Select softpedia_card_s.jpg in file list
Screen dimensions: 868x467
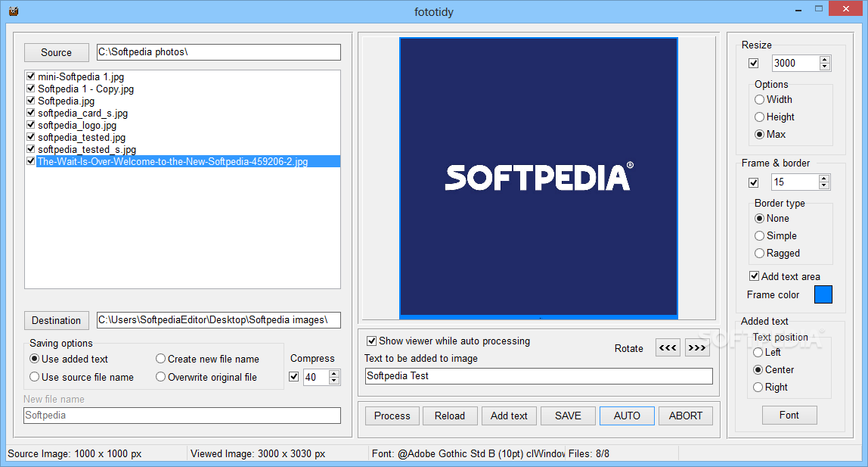pos(82,113)
